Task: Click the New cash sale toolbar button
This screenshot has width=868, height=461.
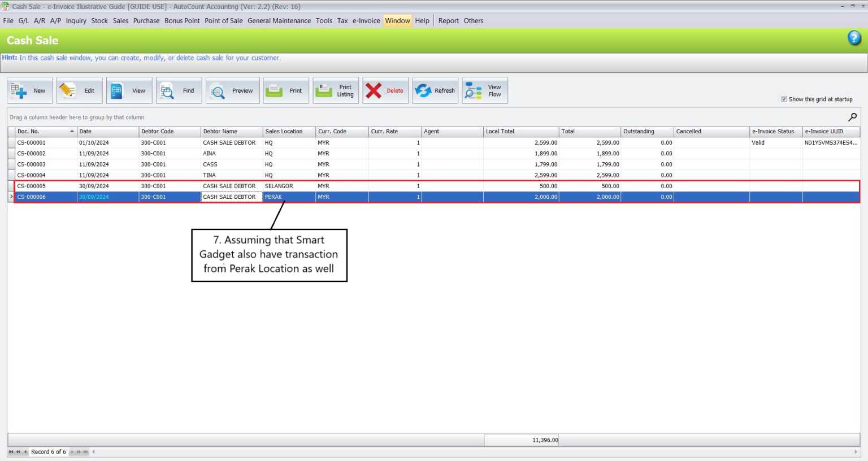Action: click(30, 90)
